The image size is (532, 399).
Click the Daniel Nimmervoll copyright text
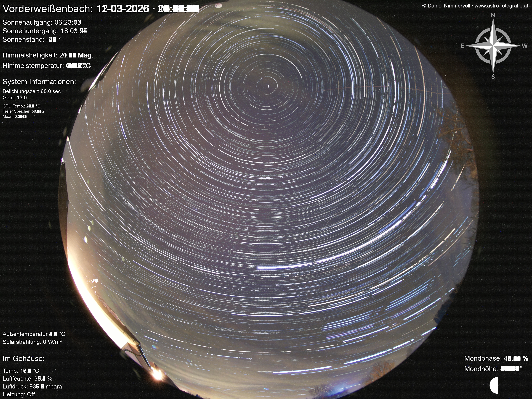446,6
